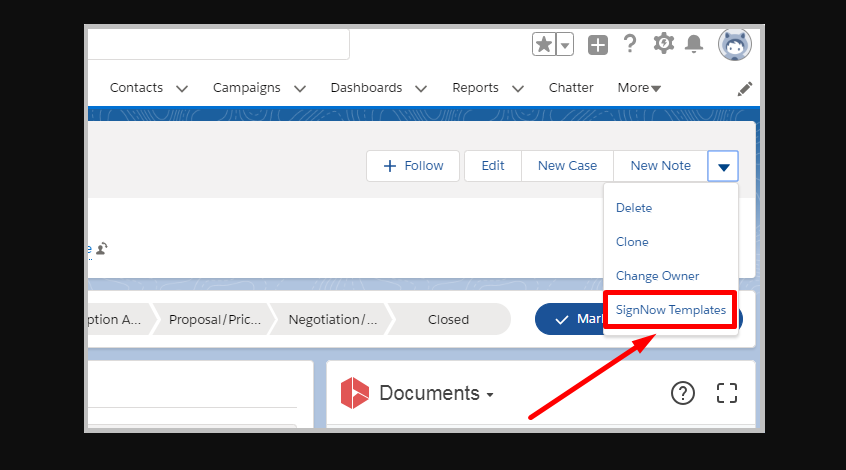Click the New Case button
The height and width of the screenshot is (470, 846).
coord(567,166)
